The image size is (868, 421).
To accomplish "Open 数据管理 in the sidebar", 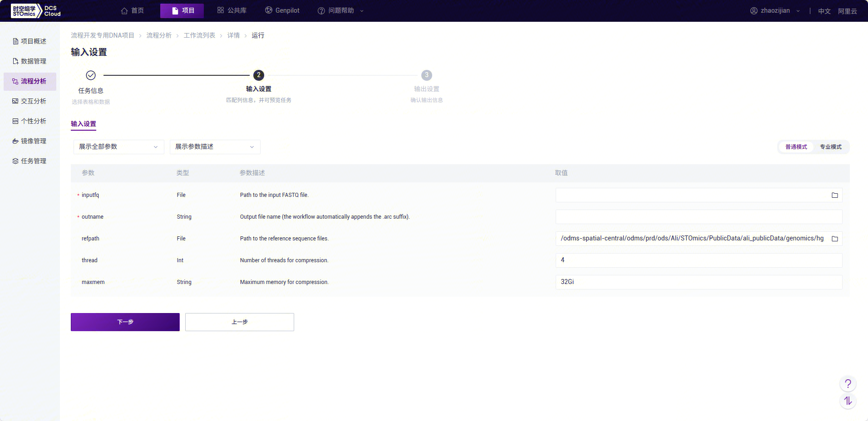I will (30, 61).
